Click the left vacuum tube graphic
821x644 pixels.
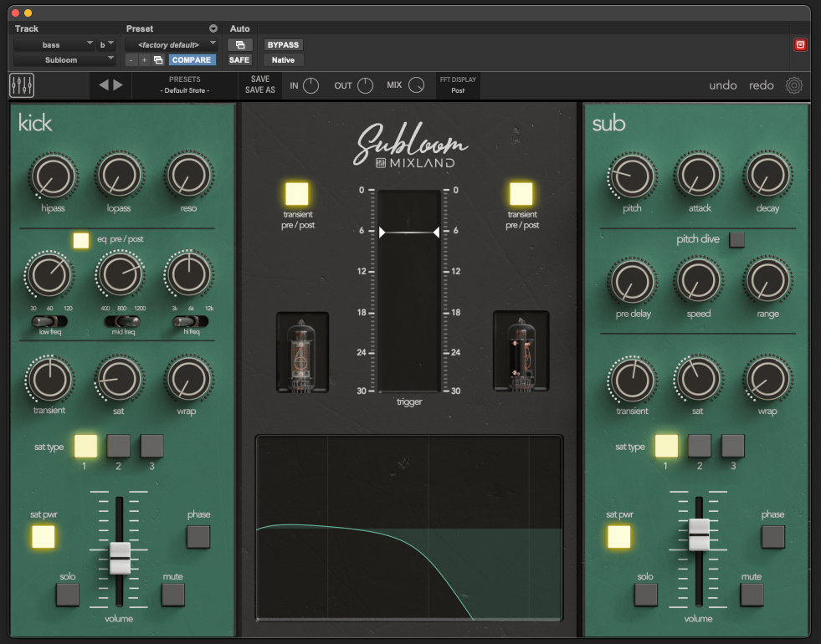(x=301, y=352)
